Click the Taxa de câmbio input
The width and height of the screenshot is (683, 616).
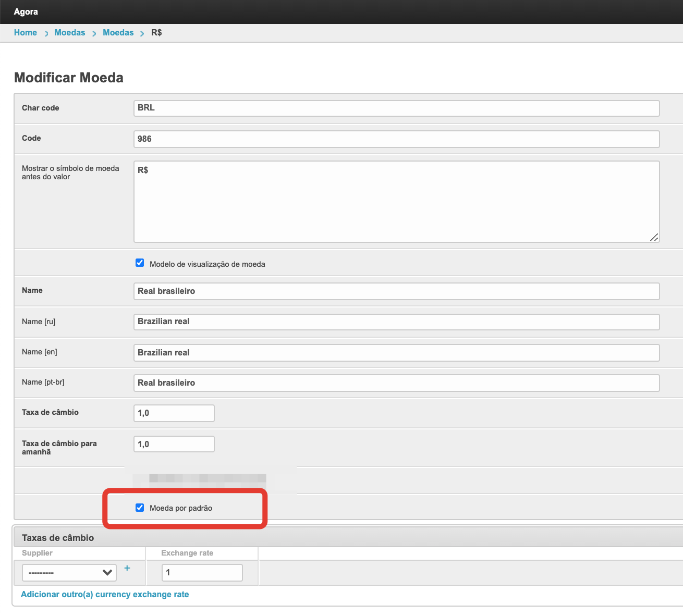174,413
